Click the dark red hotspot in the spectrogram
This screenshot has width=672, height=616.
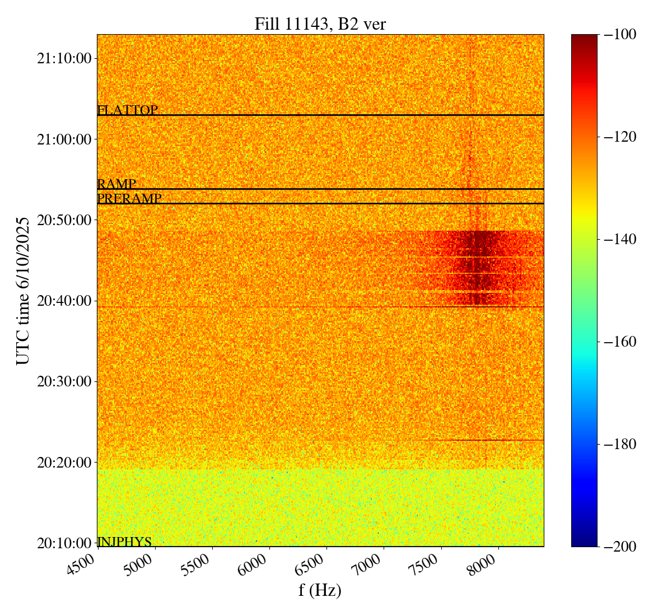tap(476, 263)
